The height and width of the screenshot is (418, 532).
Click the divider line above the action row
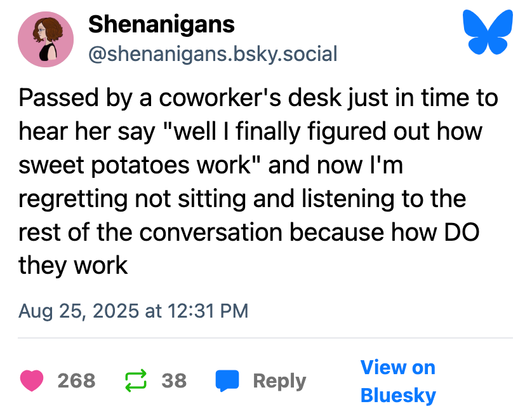click(266, 338)
